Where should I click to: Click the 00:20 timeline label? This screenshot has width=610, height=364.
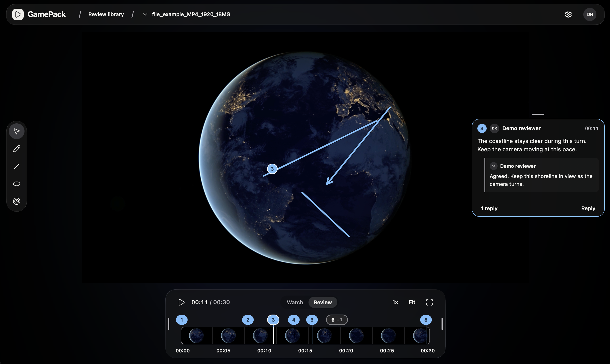pos(346,351)
